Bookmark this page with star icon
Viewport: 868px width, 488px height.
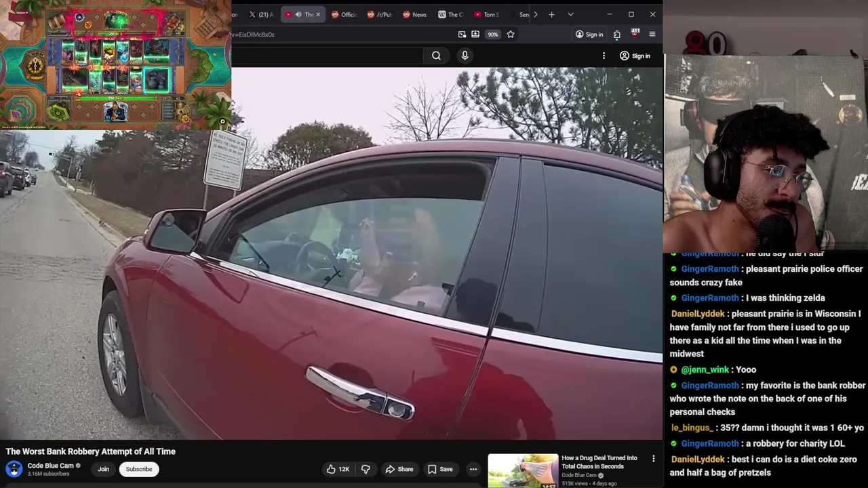tap(511, 35)
